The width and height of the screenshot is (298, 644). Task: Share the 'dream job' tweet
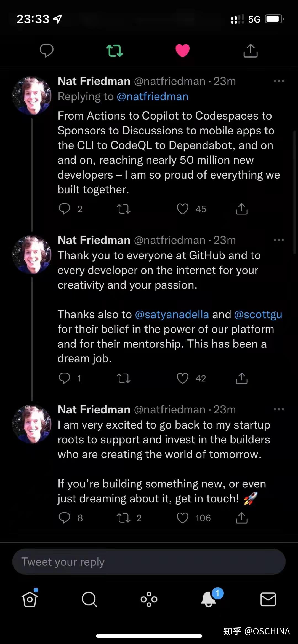tap(241, 378)
